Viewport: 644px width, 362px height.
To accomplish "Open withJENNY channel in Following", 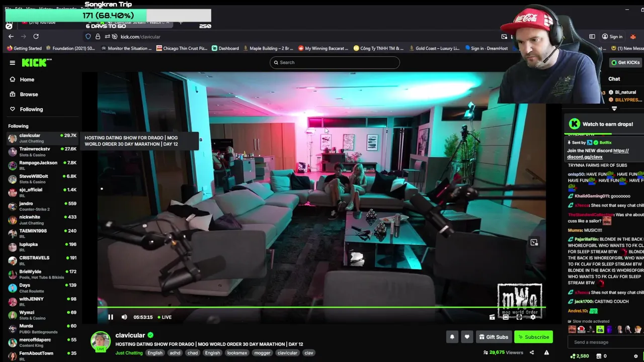I will click(42, 301).
